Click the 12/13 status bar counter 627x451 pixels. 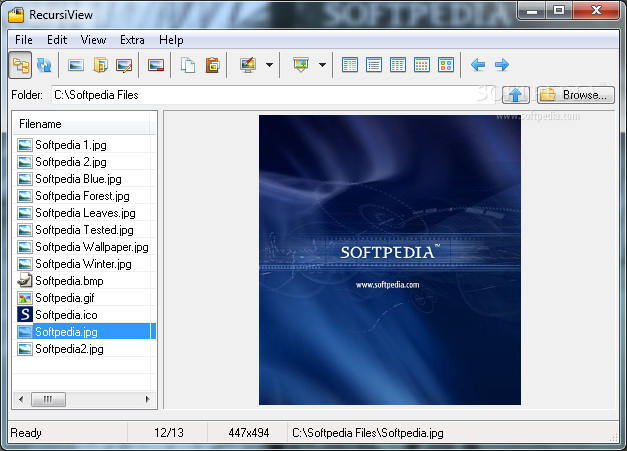[x=169, y=433]
